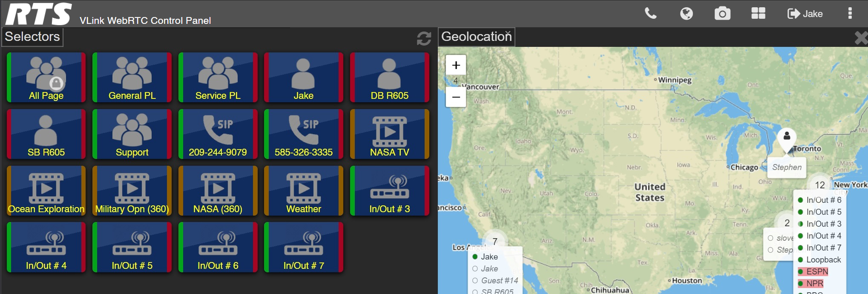Click the cluster marker showing 7
This screenshot has width=868, height=294.
495,242
